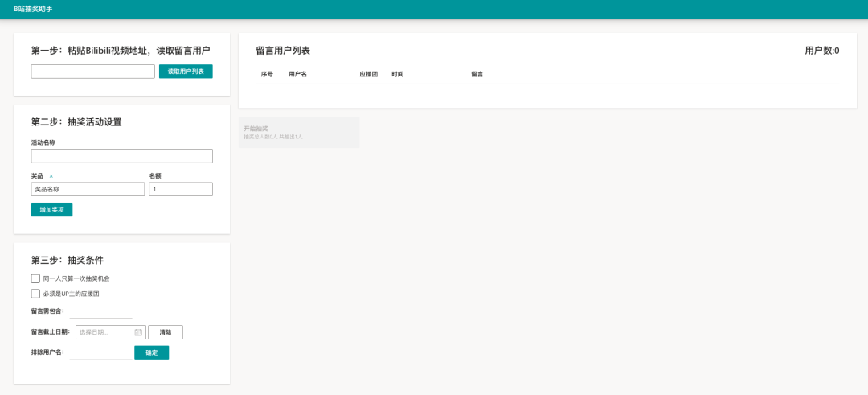Enable 同一人只算一次抽奖机会 checkbox

pyautogui.click(x=35, y=278)
